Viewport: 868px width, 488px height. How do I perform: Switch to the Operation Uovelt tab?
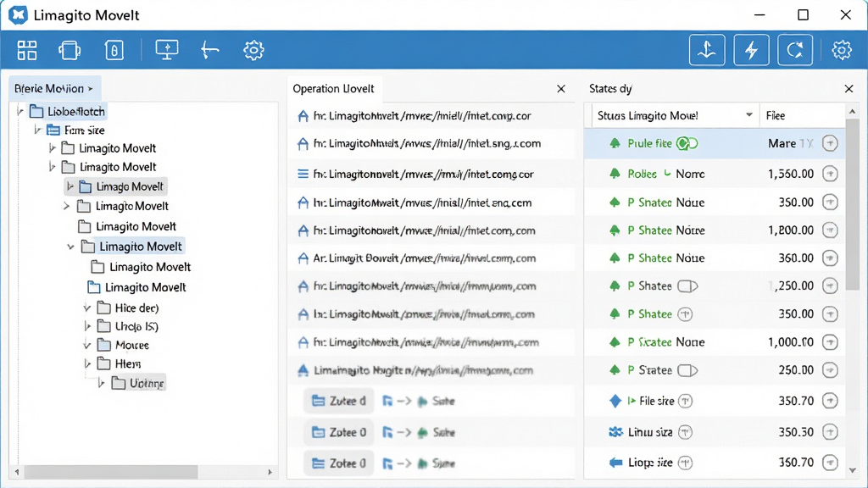coord(333,88)
